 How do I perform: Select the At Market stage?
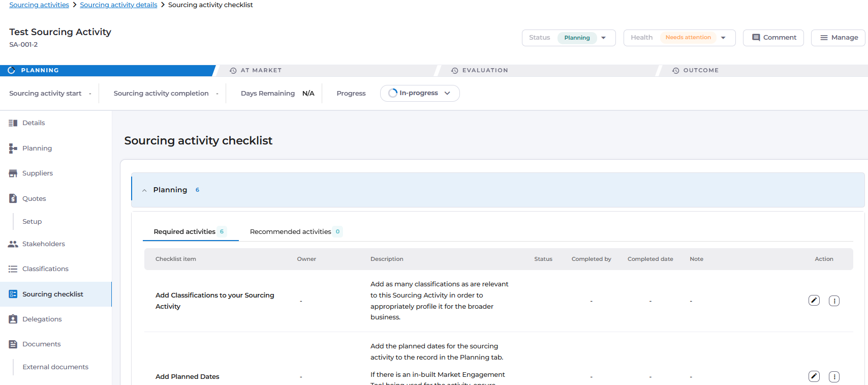click(x=261, y=71)
